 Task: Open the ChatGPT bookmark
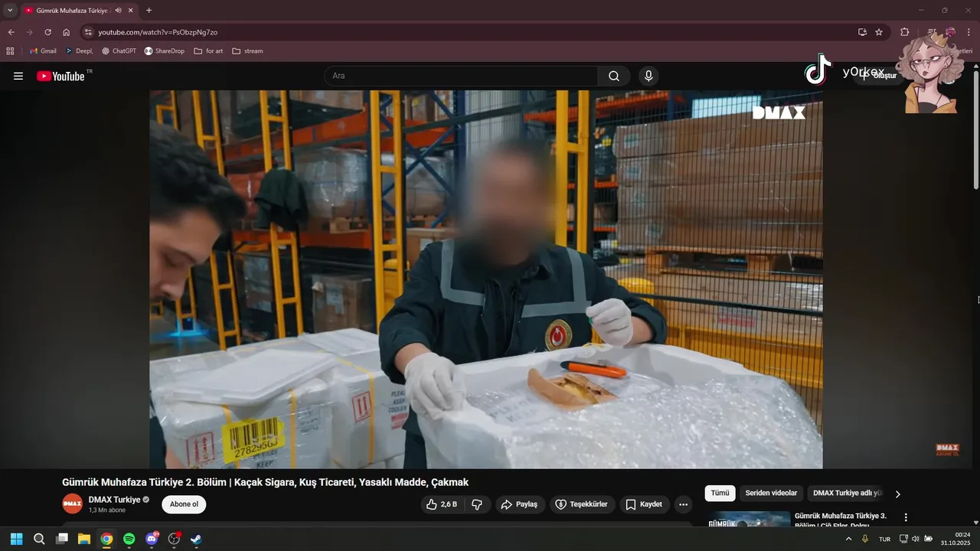[x=119, y=51]
